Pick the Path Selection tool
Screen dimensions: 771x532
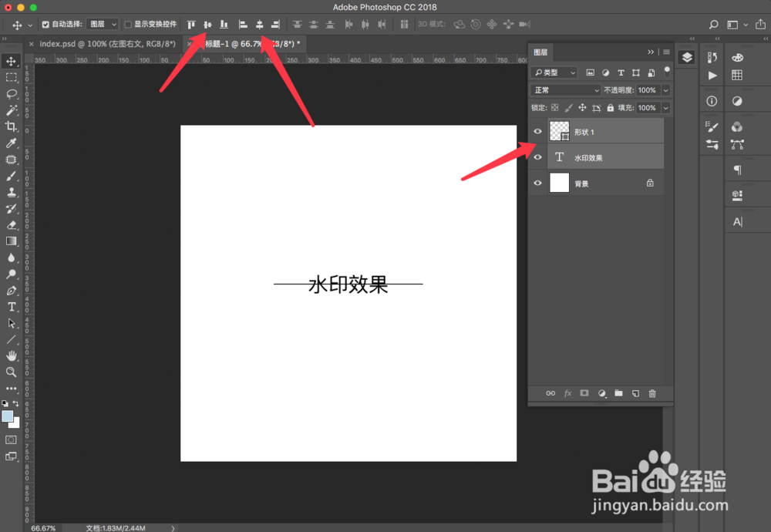click(11, 323)
